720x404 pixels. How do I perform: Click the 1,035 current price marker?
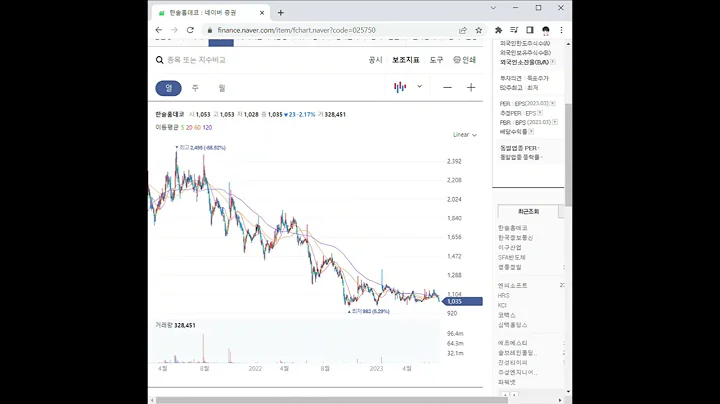(x=462, y=302)
